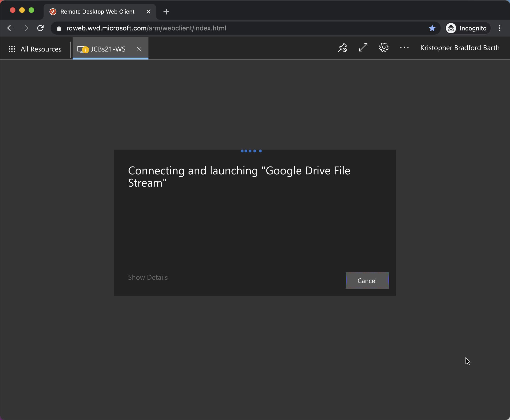Click the browser back arrow
Viewport: 510px width, 420px height.
[x=10, y=28]
